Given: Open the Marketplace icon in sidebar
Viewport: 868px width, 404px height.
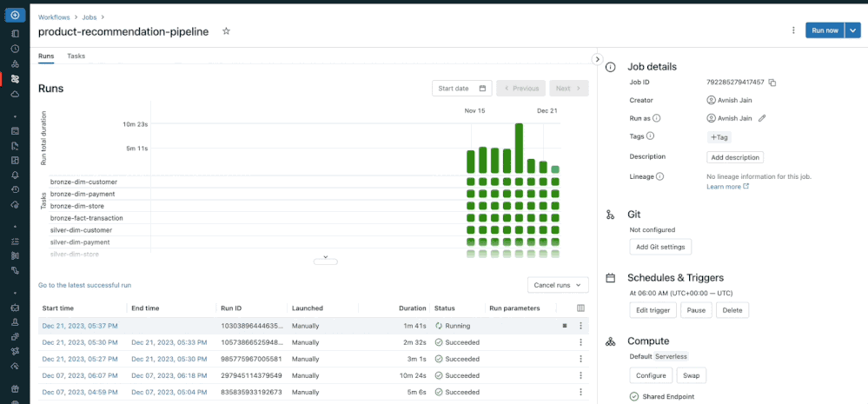Looking at the screenshot, I should pyautogui.click(x=15, y=388).
